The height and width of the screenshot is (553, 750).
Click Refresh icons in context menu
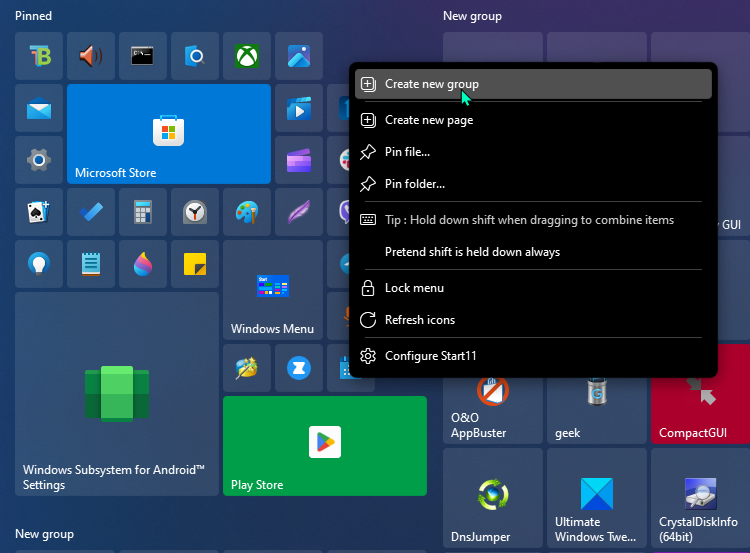pos(533,320)
